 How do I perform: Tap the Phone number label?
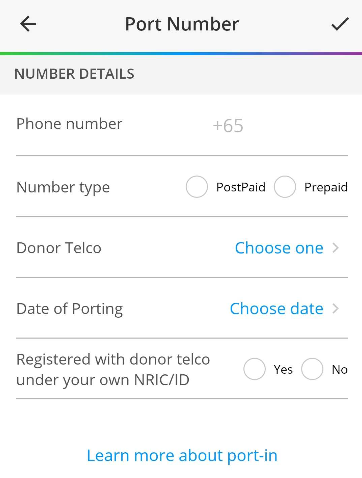(69, 124)
